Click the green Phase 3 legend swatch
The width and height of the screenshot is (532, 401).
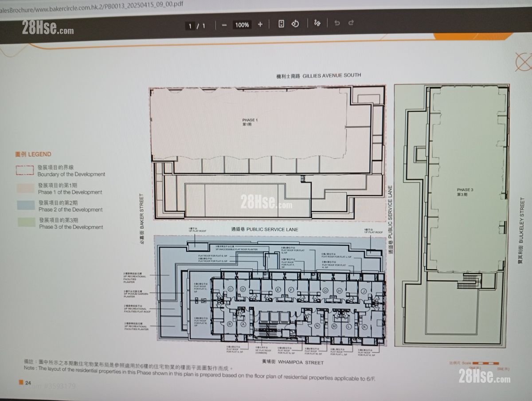[x=26, y=223]
